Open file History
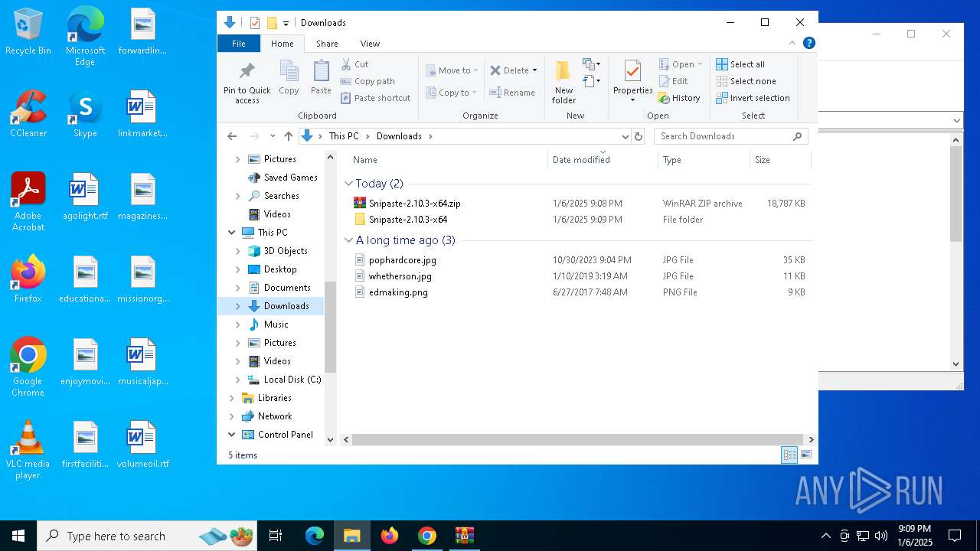The width and height of the screenshot is (980, 551). (679, 98)
